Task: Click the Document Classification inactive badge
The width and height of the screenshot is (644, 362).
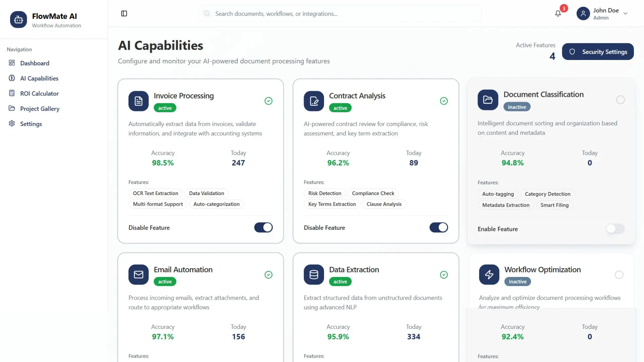Action: (517, 107)
